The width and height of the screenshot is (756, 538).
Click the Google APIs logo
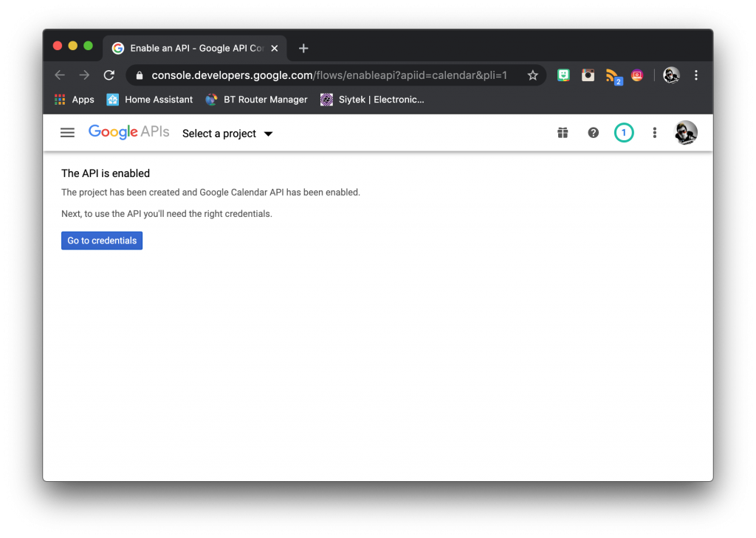click(x=128, y=132)
